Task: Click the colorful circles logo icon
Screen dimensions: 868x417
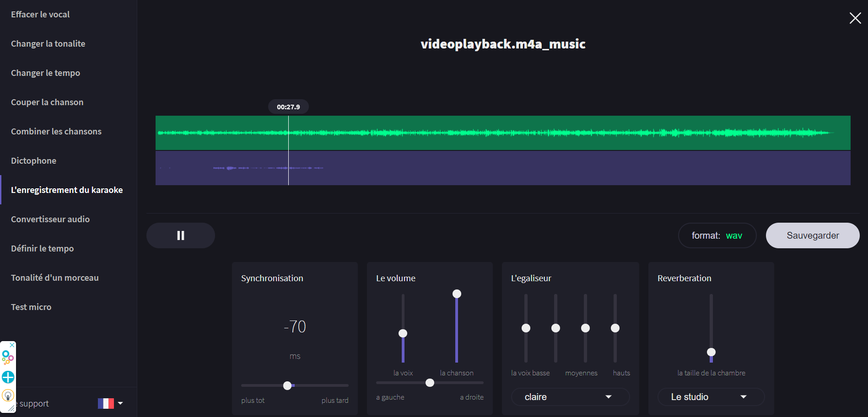Action: [x=8, y=357]
